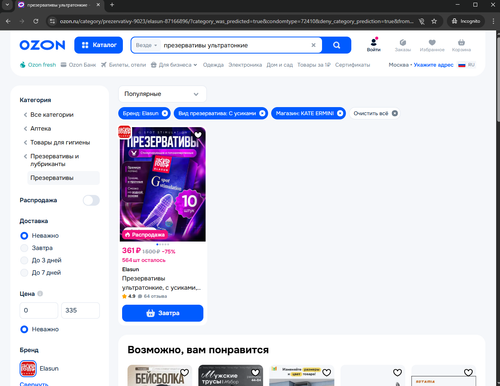The height and width of the screenshot is (386, 500).
Task: Go back to Презервативы и лубриканты category
Action: 54,160
